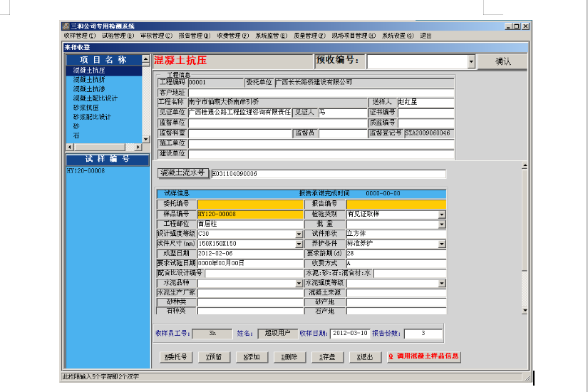Click the 送样人 input field
588x392 pixels.
click(426, 102)
